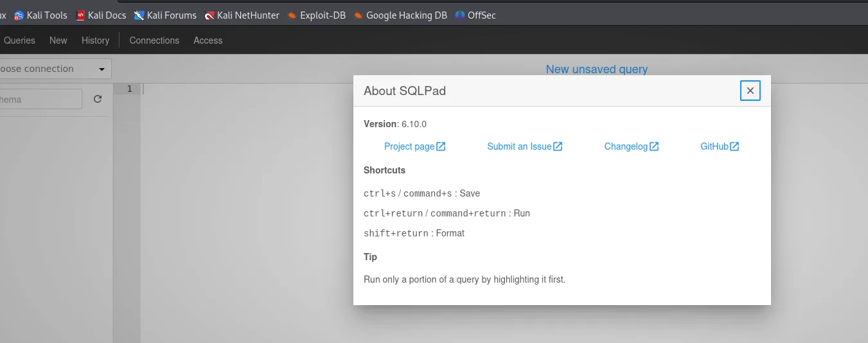Go to the Connections page
The width and height of the screenshot is (868, 343).
pos(154,40)
